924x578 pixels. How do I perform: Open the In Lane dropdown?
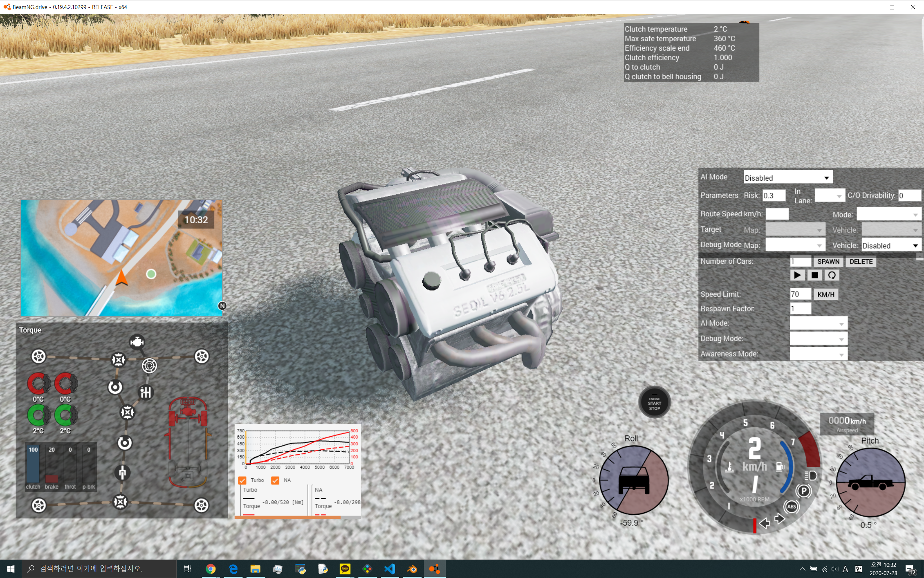tap(830, 196)
